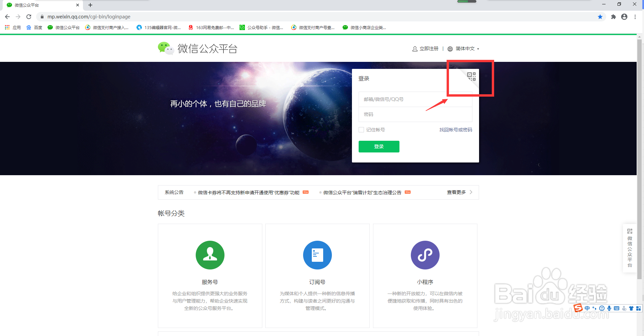644x336 pixels.
Task: Open the browser extensions puzzle icon
Action: (x=613, y=16)
